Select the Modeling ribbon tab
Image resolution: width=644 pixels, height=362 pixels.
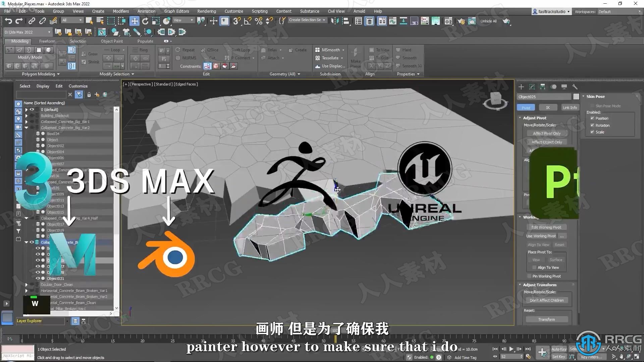[19, 41]
